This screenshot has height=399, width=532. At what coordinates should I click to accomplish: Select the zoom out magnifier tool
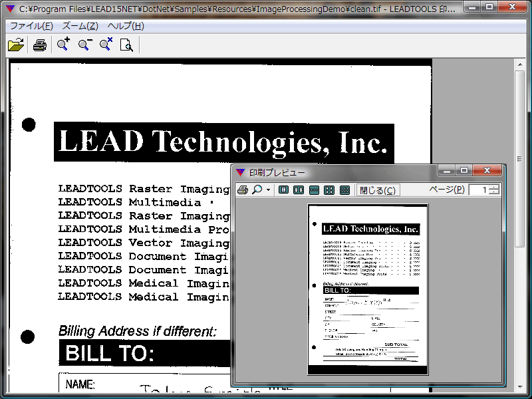tap(84, 46)
